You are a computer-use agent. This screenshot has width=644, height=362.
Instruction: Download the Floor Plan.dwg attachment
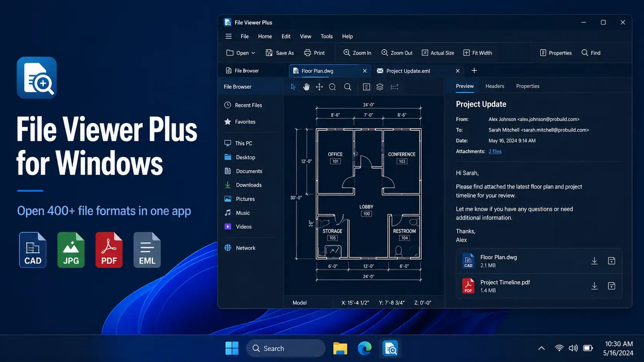(x=594, y=261)
